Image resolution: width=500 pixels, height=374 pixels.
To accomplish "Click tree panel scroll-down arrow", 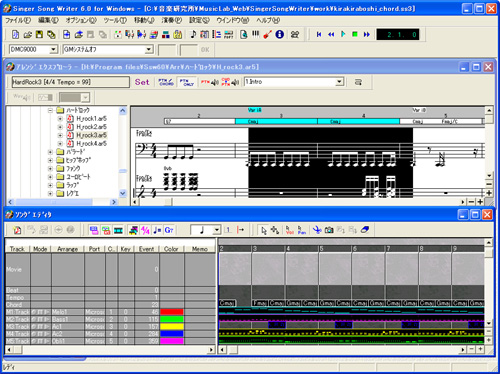I will (123, 193).
